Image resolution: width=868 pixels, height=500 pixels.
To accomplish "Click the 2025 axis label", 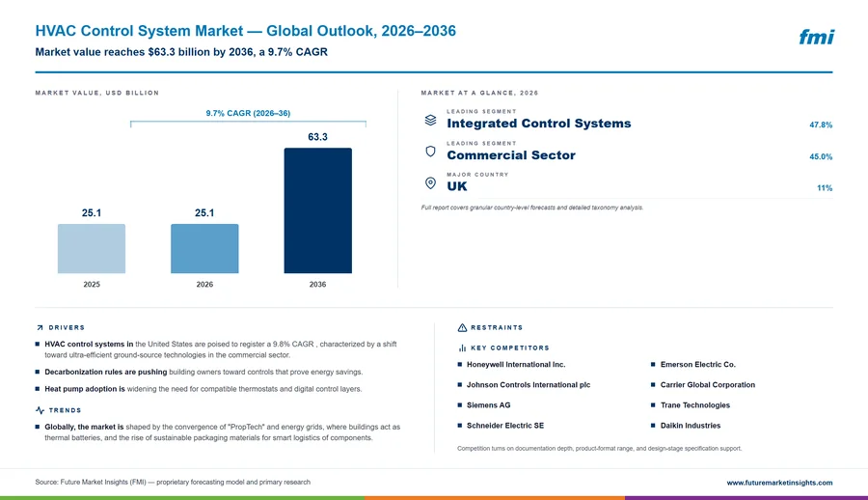I will [x=92, y=285].
